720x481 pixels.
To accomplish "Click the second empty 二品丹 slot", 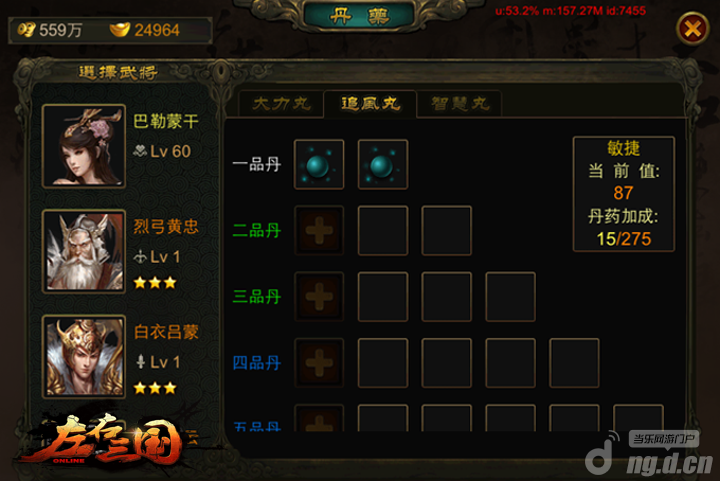I will click(x=446, y=230).
